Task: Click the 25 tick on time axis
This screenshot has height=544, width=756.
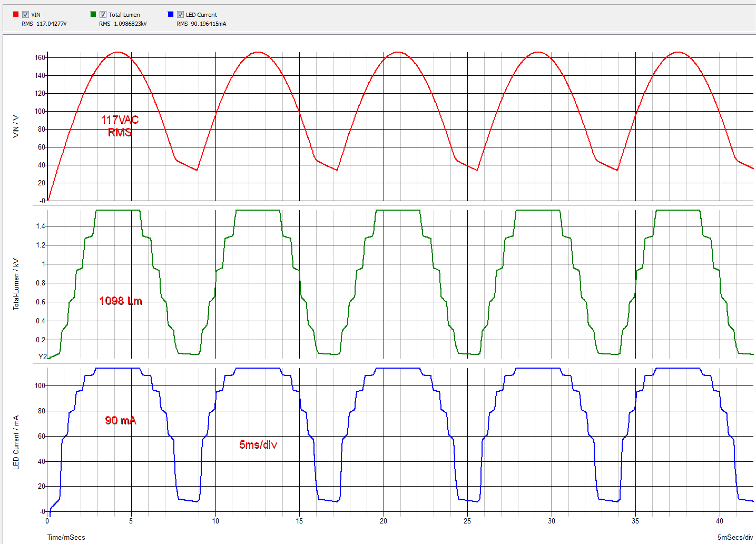Action: click(x=467, y=521)
